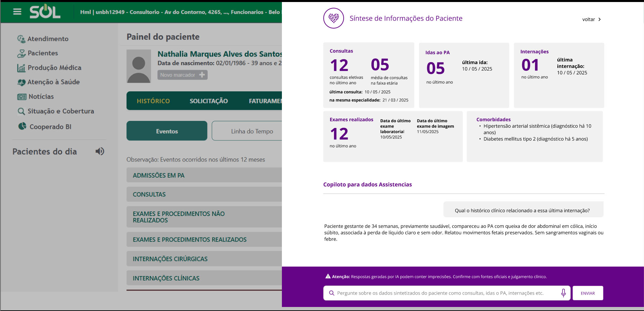The width and height of the screenshot is (644, 311).
Task: Click the voltar chevron arrow
Action: pyautogui.click(x=599, y=19)
